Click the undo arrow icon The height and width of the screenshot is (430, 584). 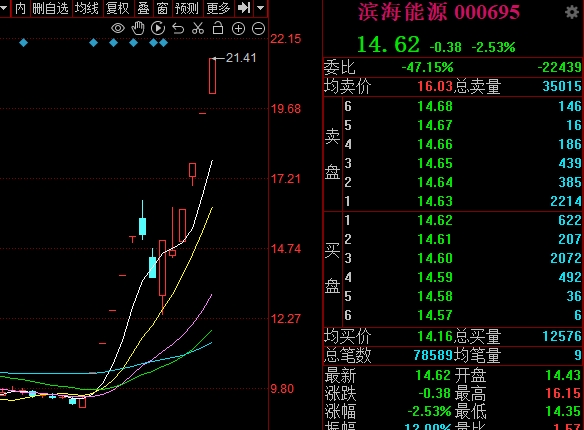pos(178,28)
